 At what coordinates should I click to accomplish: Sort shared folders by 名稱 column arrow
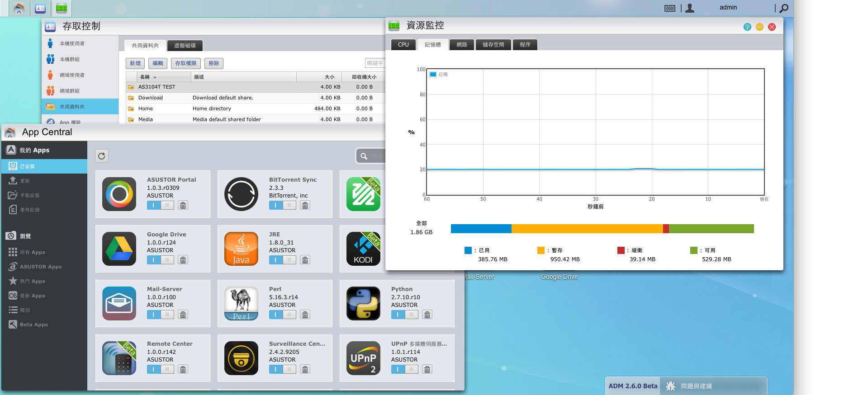tap(155, 77)
